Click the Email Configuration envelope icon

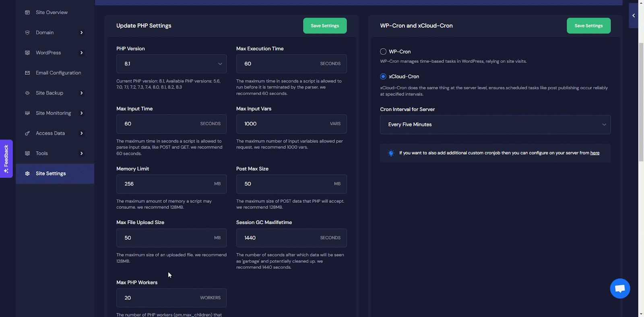pos(27,73)
